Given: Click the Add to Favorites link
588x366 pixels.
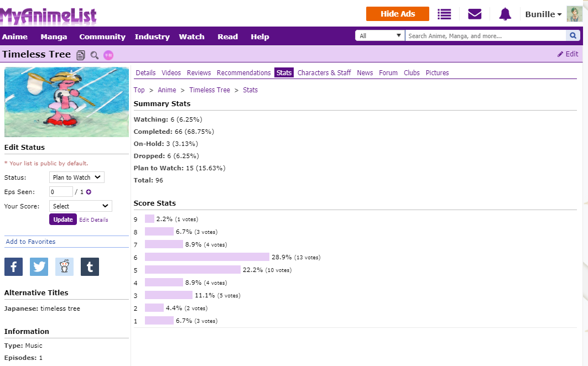Looking at the screenshot, I should [30, 242].
